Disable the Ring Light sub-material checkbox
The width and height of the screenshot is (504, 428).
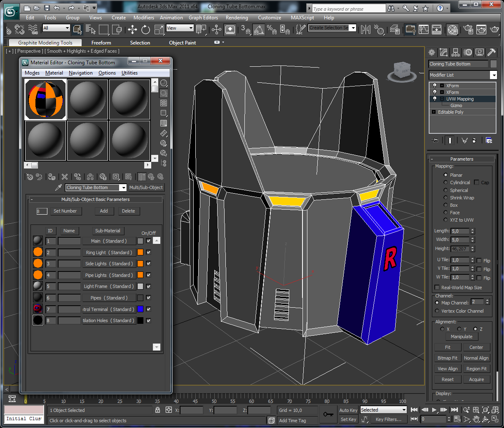point(148,253)
